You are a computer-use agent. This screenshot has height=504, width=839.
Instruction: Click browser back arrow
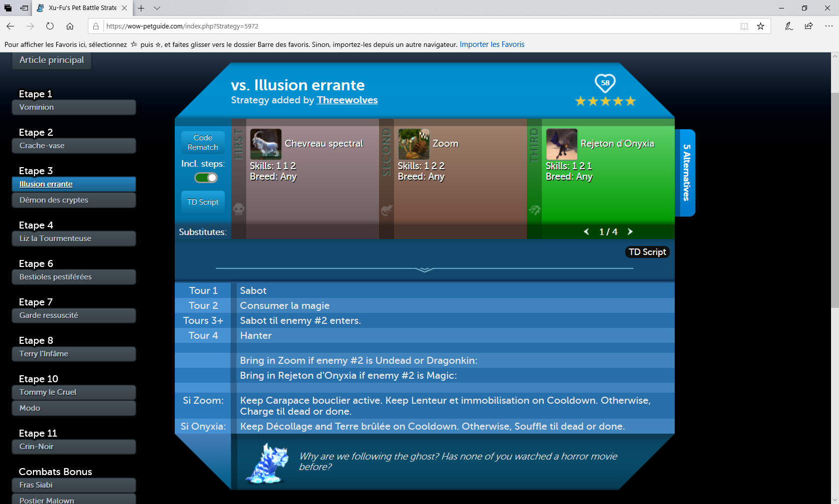click(10, 26)
